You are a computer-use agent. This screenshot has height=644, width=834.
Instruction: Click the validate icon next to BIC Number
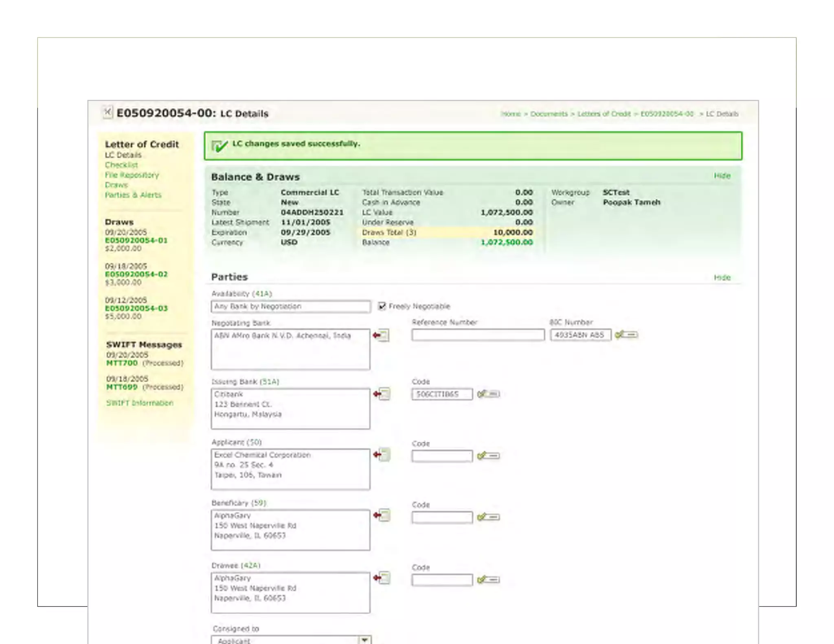[626, 335]
